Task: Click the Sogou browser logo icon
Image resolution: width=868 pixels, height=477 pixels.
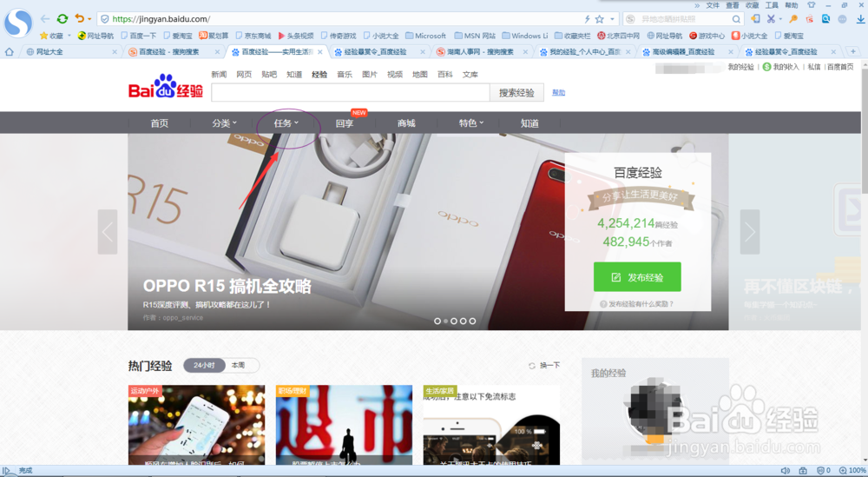Action: click(18, 23)
